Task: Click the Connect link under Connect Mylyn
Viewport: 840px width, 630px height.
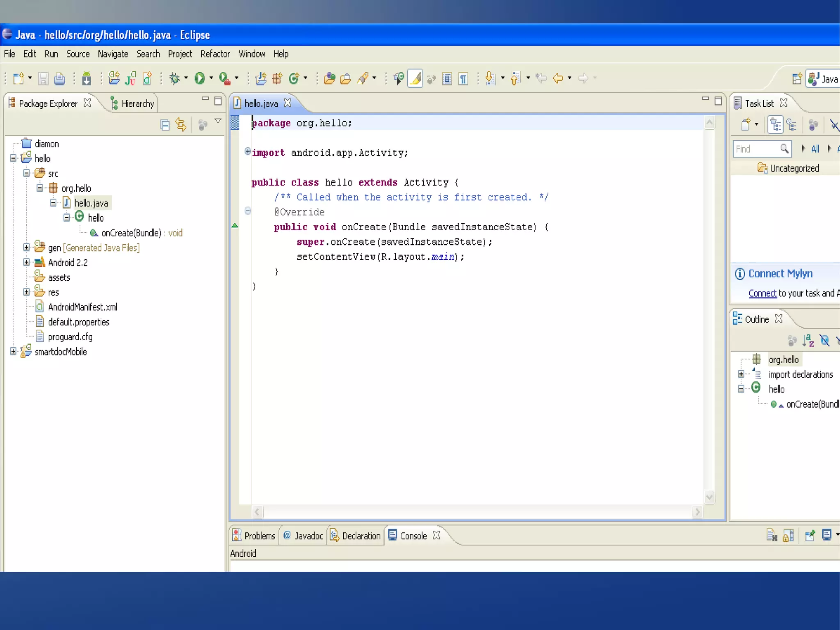Action: pyautogui.click(x=762, y=293)
